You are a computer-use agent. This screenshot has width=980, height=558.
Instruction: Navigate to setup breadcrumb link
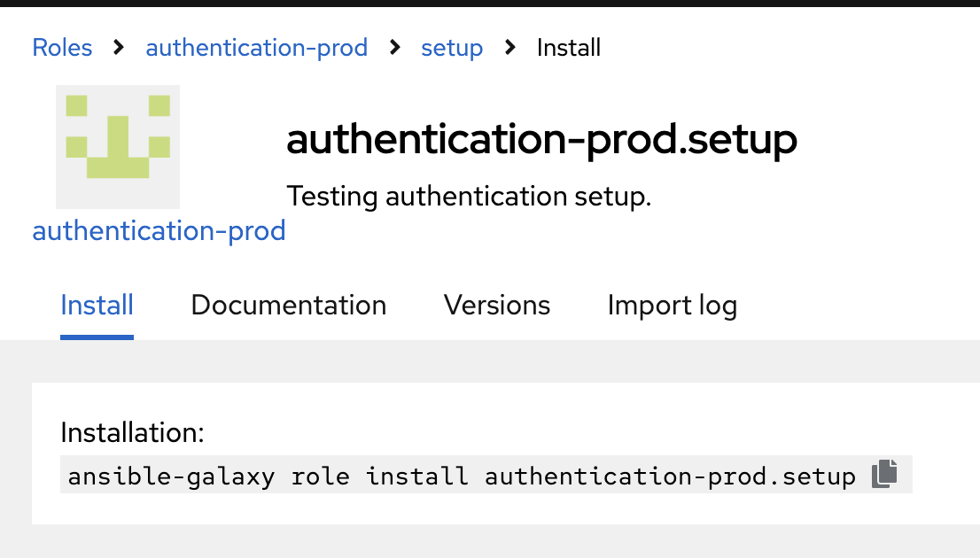(452, 47)
